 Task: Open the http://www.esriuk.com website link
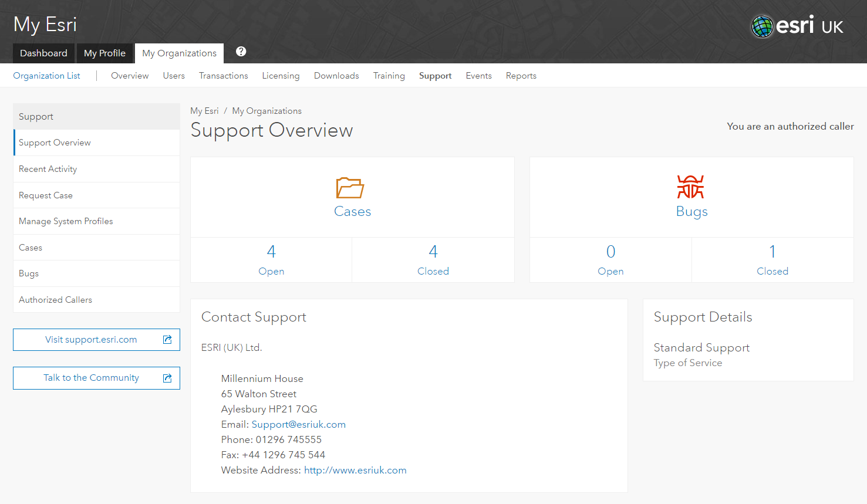pos(355,470)
